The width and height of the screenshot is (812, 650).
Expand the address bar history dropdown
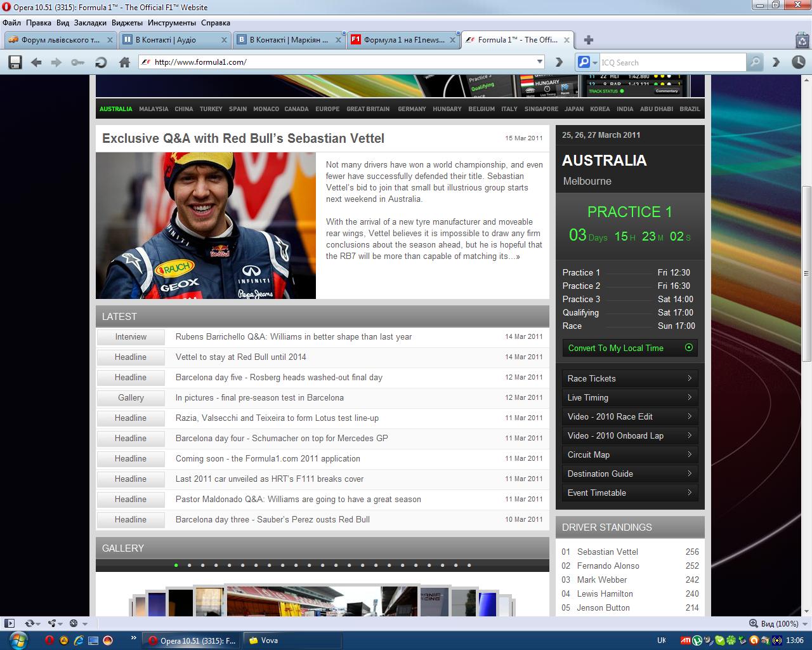point(540,62)
